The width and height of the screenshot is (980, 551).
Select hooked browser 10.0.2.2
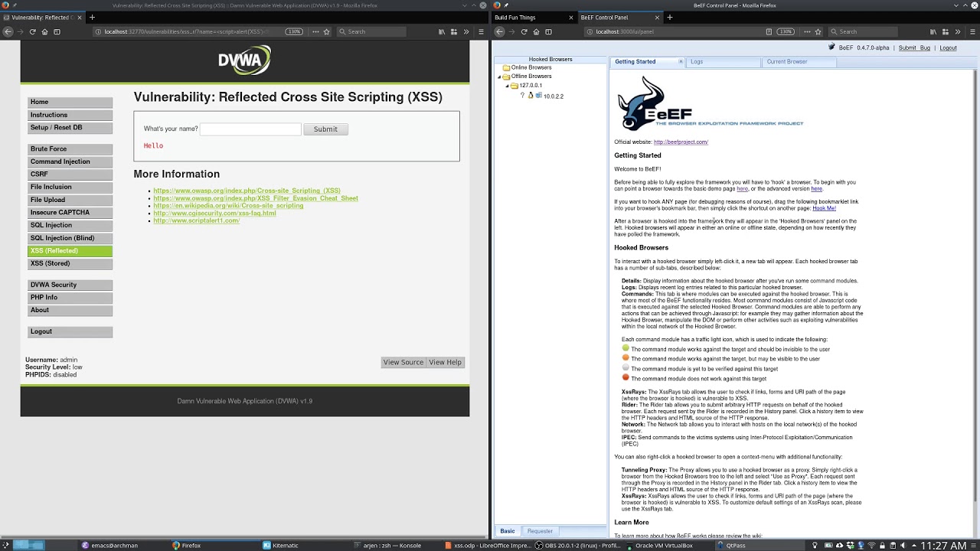[553, 96]
